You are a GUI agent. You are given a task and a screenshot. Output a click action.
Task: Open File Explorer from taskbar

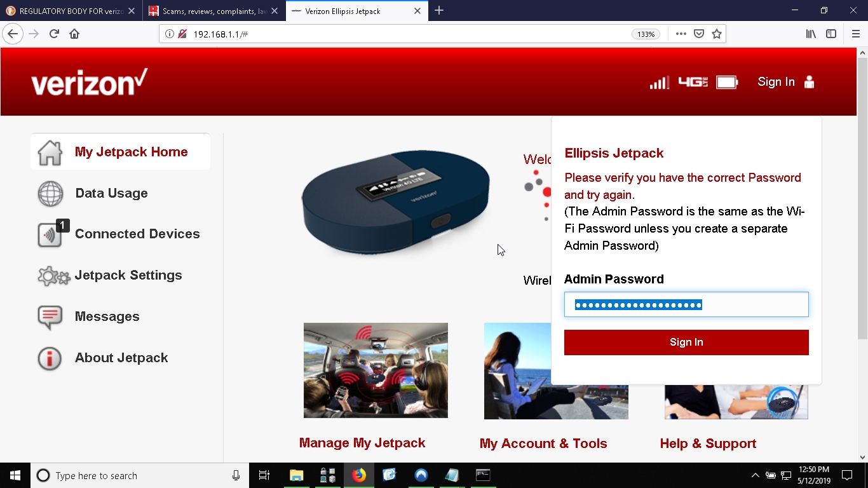coord(296,475)
